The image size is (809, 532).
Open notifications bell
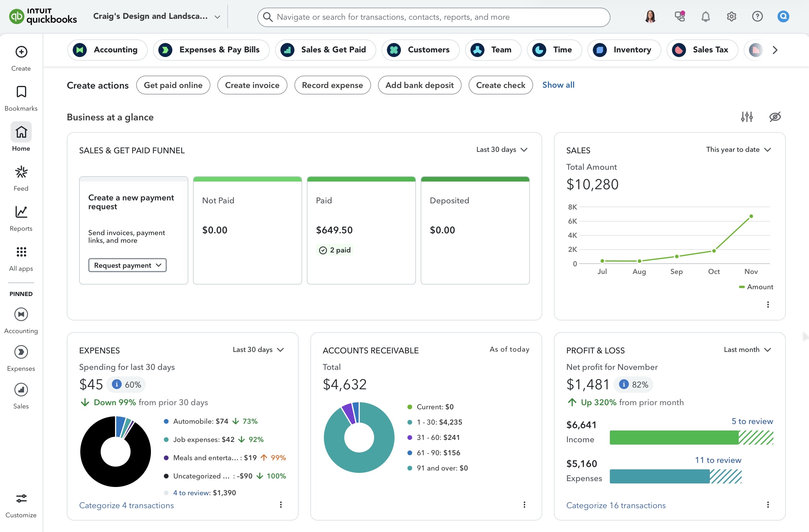point(705,16)
